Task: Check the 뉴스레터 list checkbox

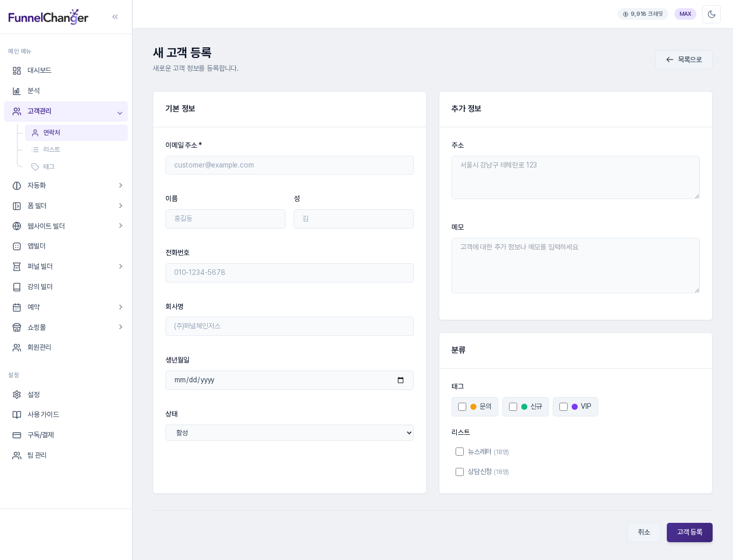Action: (x=460, y=452)
